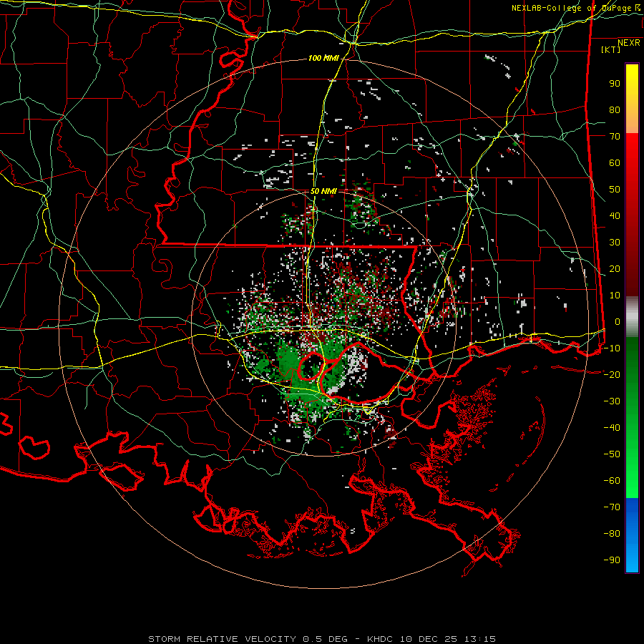644x644 pixels.
Task: Click the "10 DEC 25" date in the caption
Action: (429, 639)
